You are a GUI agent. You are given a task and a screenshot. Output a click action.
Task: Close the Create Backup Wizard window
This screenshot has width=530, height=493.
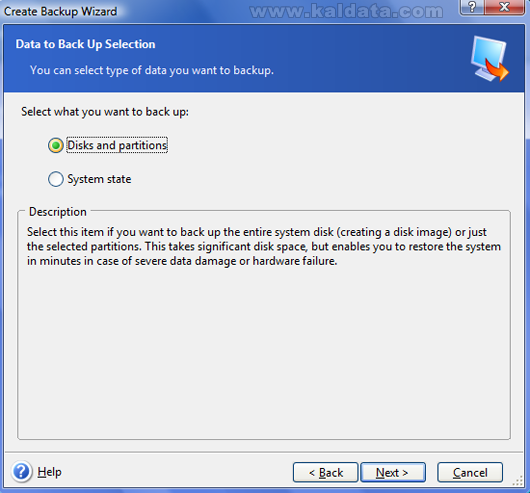[504, 7]
